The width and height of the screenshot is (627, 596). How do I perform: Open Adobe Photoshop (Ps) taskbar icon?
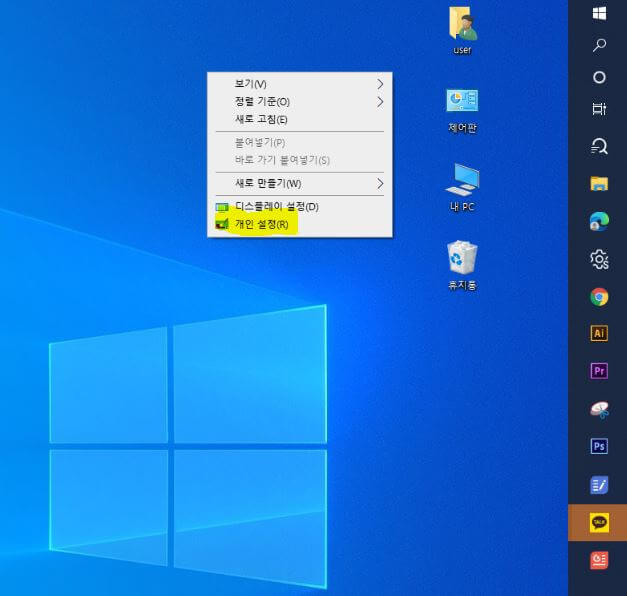[599, 446]
